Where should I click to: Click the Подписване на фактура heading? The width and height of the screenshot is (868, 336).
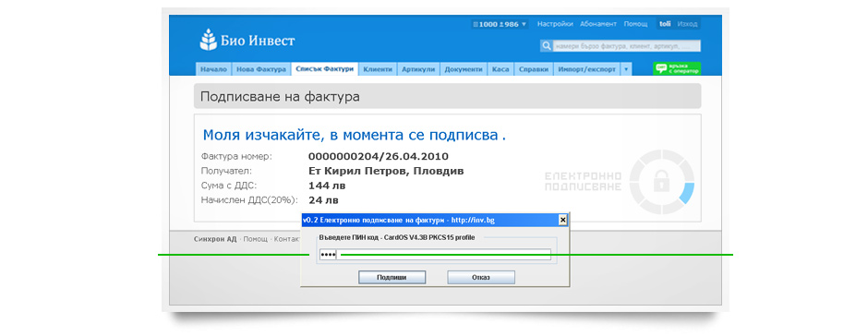[280, 96]
